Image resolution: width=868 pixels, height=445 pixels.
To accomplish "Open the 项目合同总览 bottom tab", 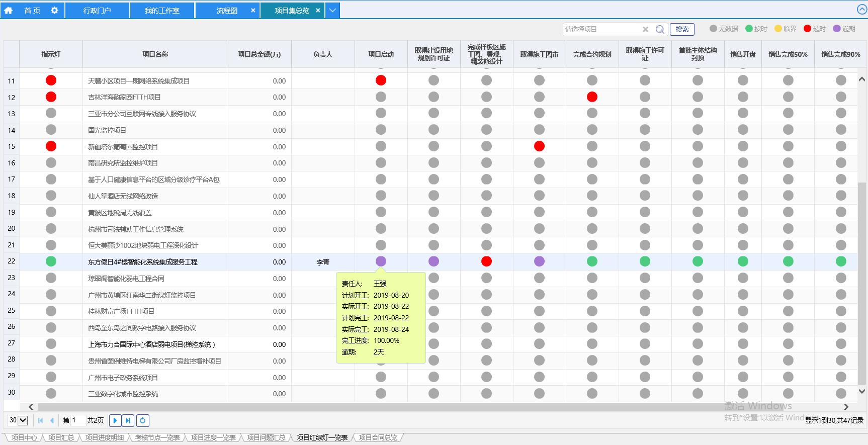I will pyautogui.click(x=378, y=437).
